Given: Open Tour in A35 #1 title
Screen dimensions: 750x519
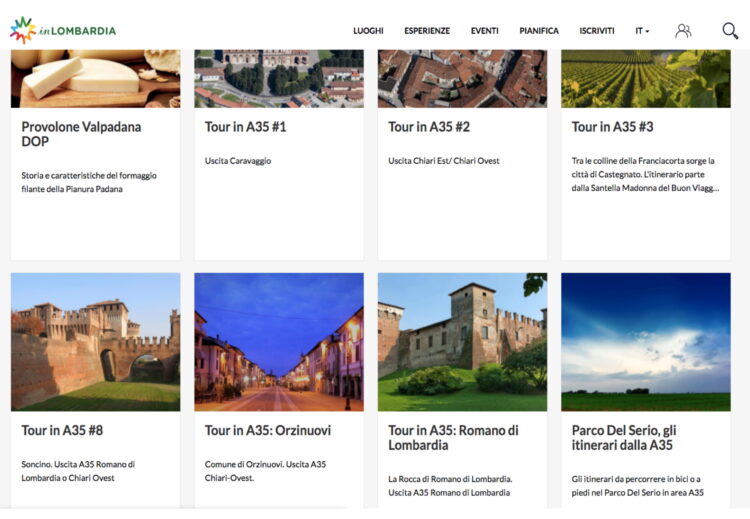Looking at the screenshot, I should [x=245, y=127].
